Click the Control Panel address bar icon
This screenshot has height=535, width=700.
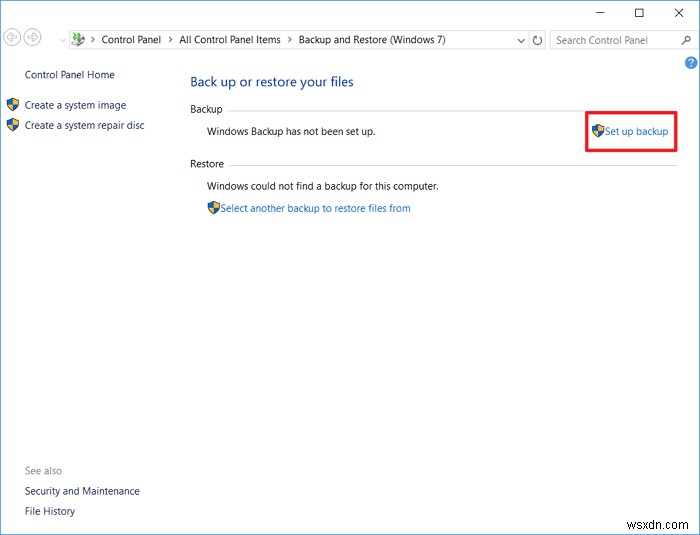click(78, 39)
